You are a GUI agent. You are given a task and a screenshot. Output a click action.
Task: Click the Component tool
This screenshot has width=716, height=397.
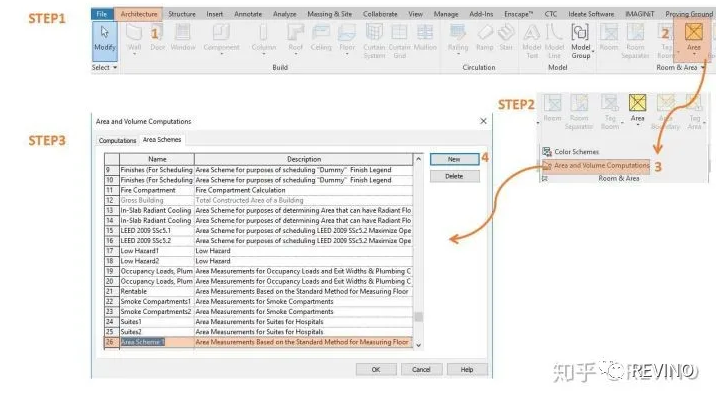(x=221, y=38)
